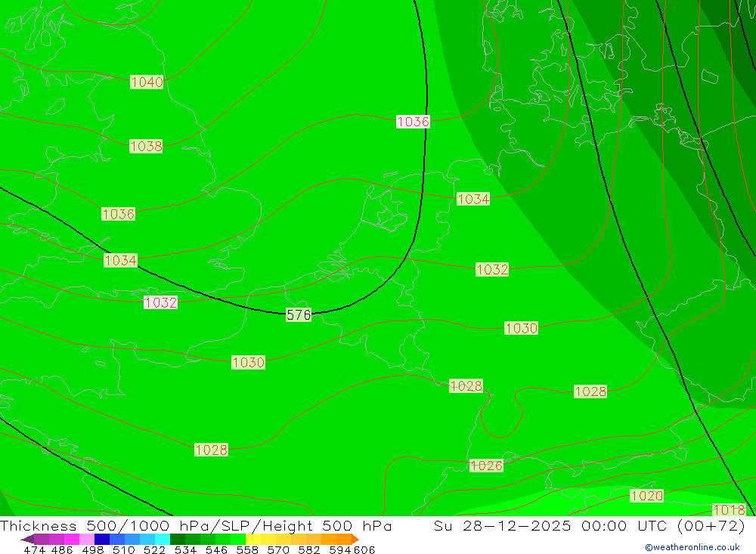Click the 546 legend value
Viewport: 756px width, 554px height.
(216, 549)
